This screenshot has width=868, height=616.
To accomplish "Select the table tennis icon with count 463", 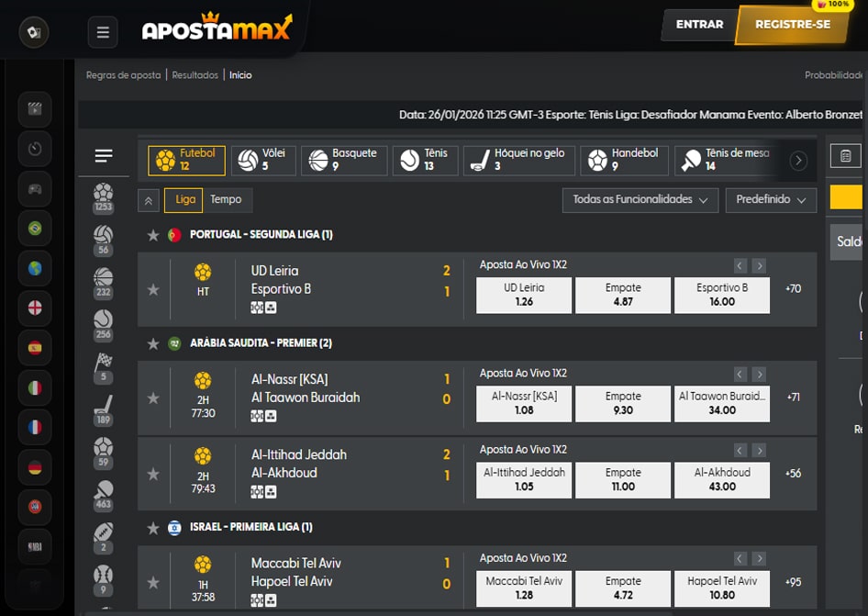I will point(104,495).
